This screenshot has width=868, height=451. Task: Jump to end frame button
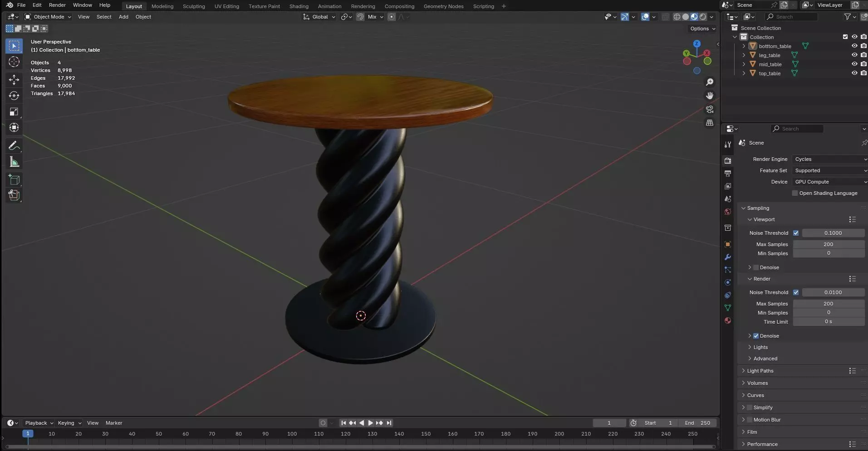(389, 423)
